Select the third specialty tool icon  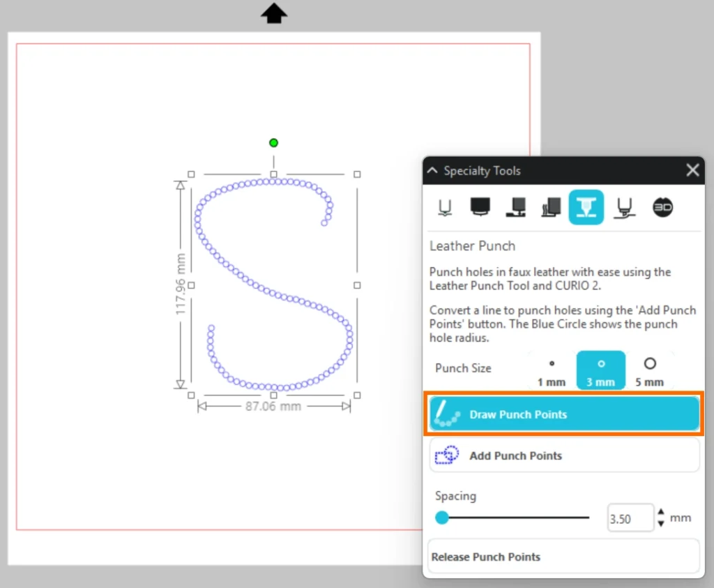click(517, 207)
